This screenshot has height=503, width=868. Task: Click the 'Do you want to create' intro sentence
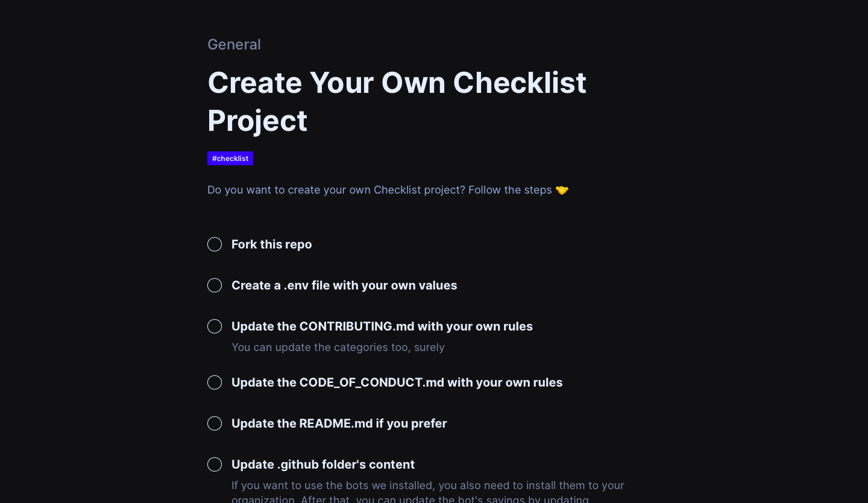tap(380, 190)
